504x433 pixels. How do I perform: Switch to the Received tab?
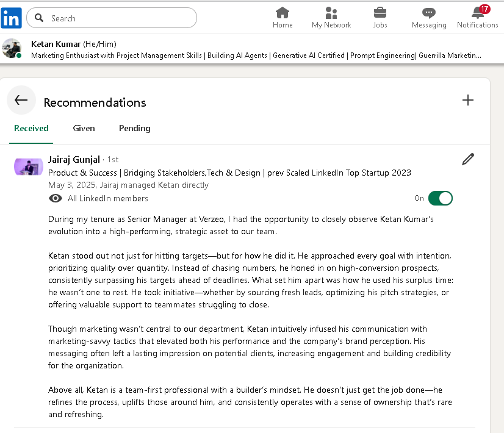pyautogui.click(x=31, y=128)
